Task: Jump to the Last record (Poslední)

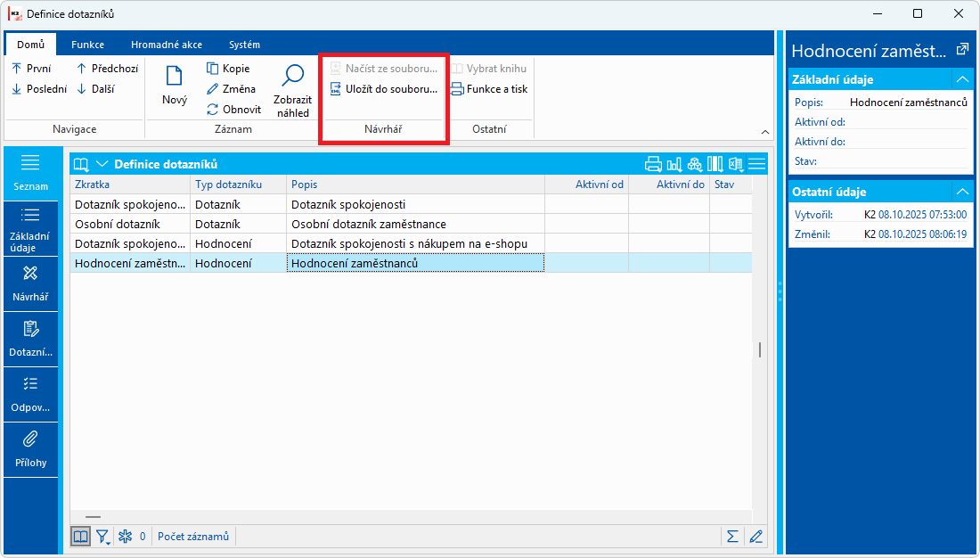Action: click(x=38, y=89)
